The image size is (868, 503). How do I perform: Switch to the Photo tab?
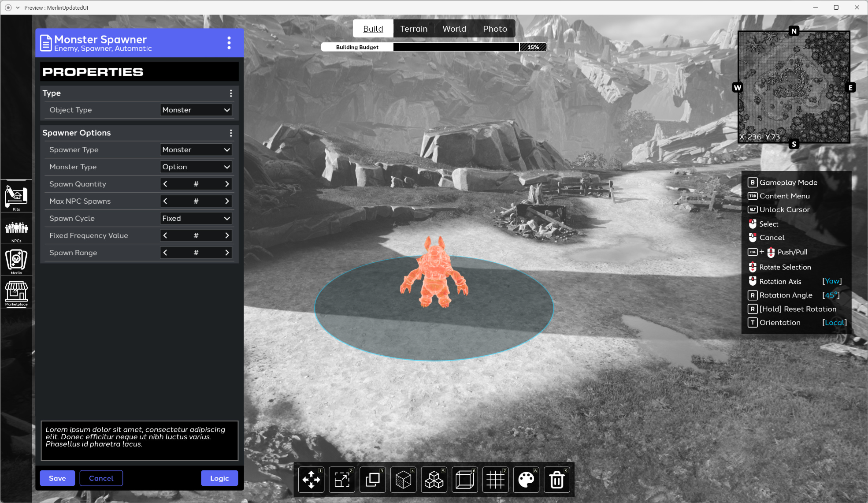pos(495,29)
